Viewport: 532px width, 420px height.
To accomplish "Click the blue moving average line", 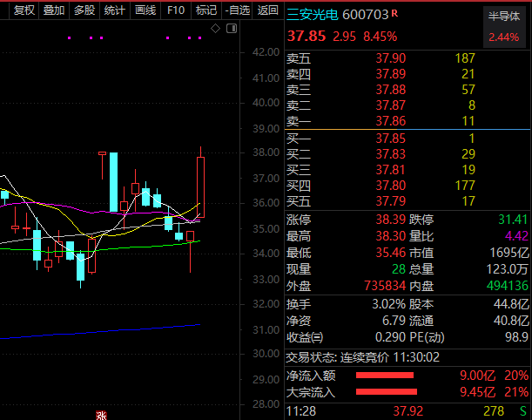I will point(102,331).
